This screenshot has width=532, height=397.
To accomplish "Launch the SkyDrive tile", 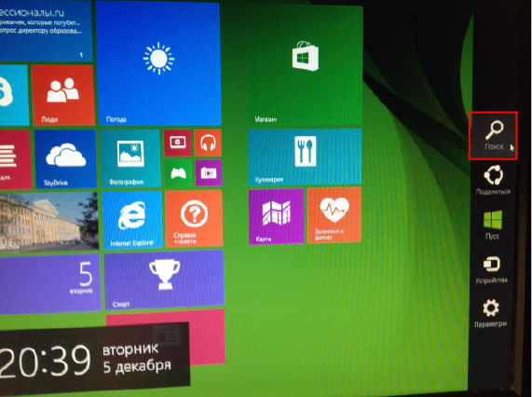I will coord(65,159).
